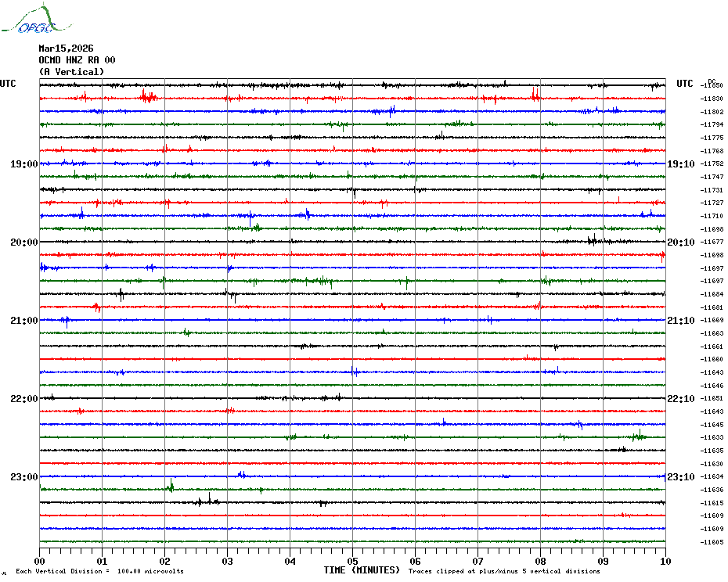Image resolution: width=728 pixels, height=582 pixels.
Task: Click the 21:00 time label
Action: (x=24, y=320)
